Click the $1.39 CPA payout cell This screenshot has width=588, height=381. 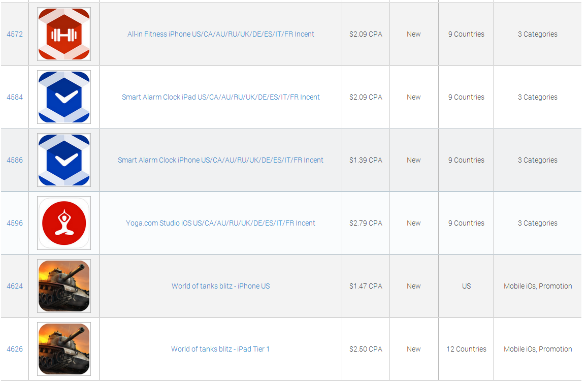click(366, 160)
